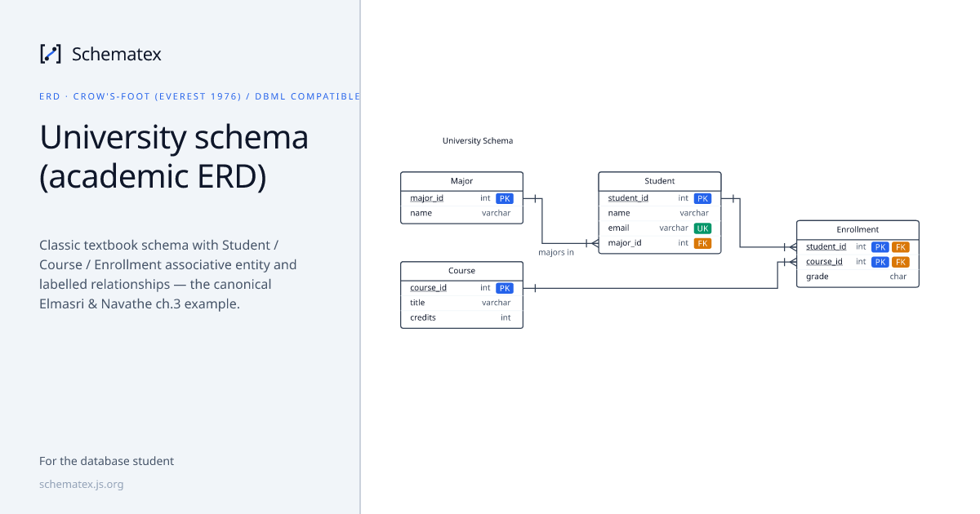
Task: Click the int type of credits
Action: pyautogui.click(x=506, y=317)
